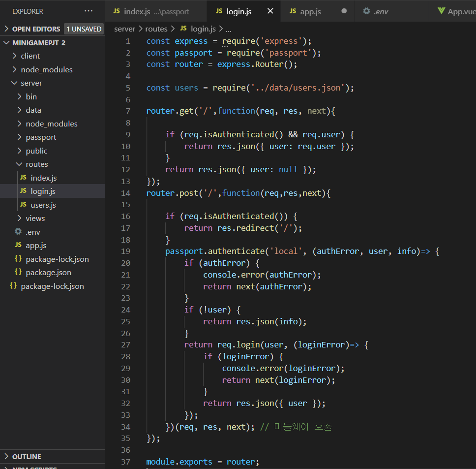Open Explorer more actions ellipsis menu
The height and width of the screenshot is (469, 476).
[89, 11]
